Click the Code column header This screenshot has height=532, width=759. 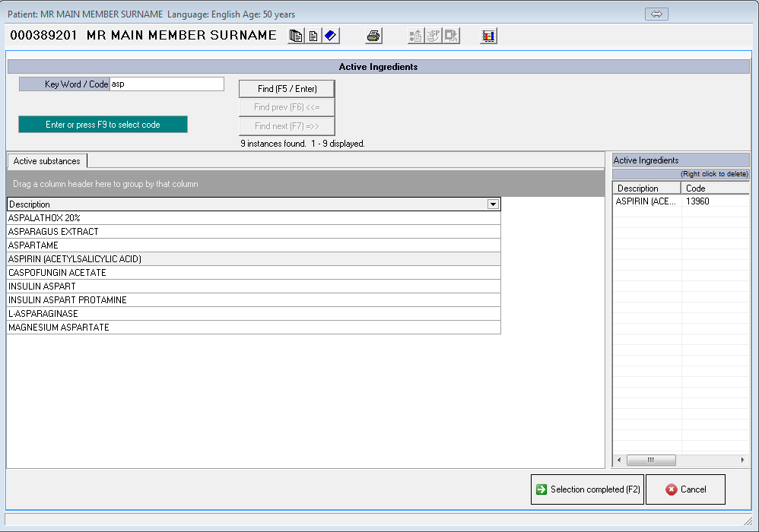[714, 188]
